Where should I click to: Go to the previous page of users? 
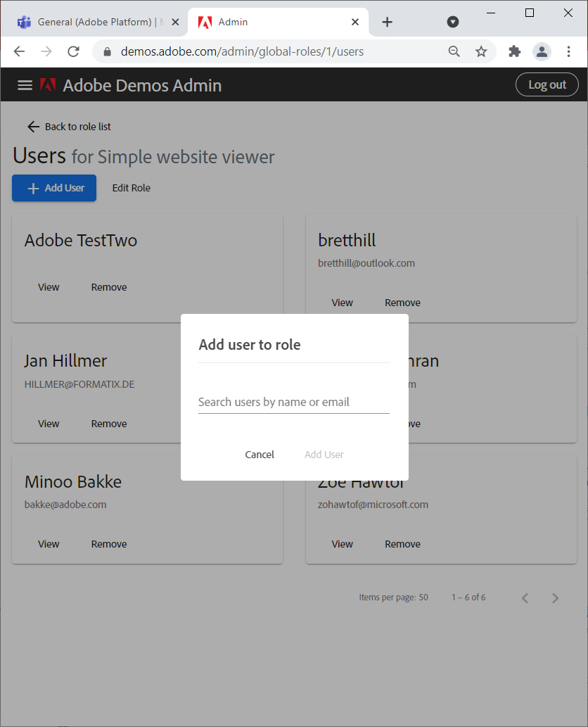[525, 598]
